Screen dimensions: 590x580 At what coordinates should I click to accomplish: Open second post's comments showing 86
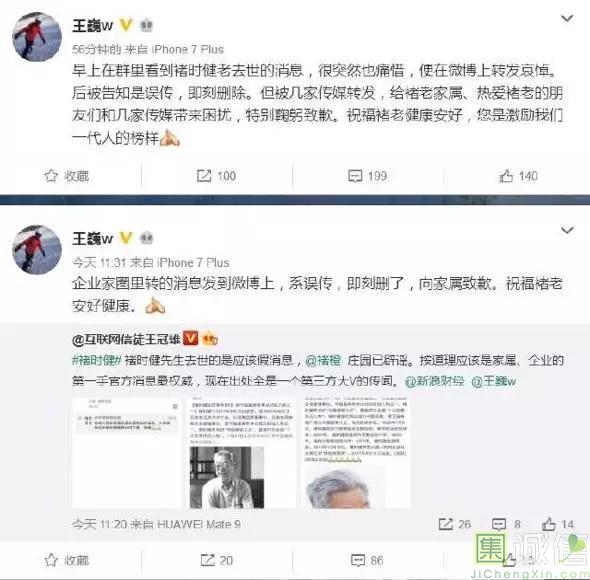coord(367,560)
